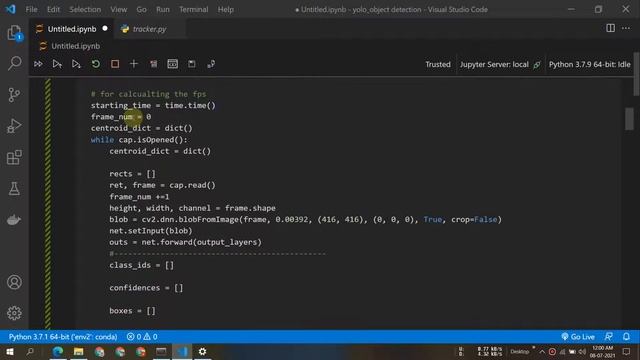640x360 pixels.
Task: Click the line 'starting_time = time.time()'
Action: pos(153,105)
